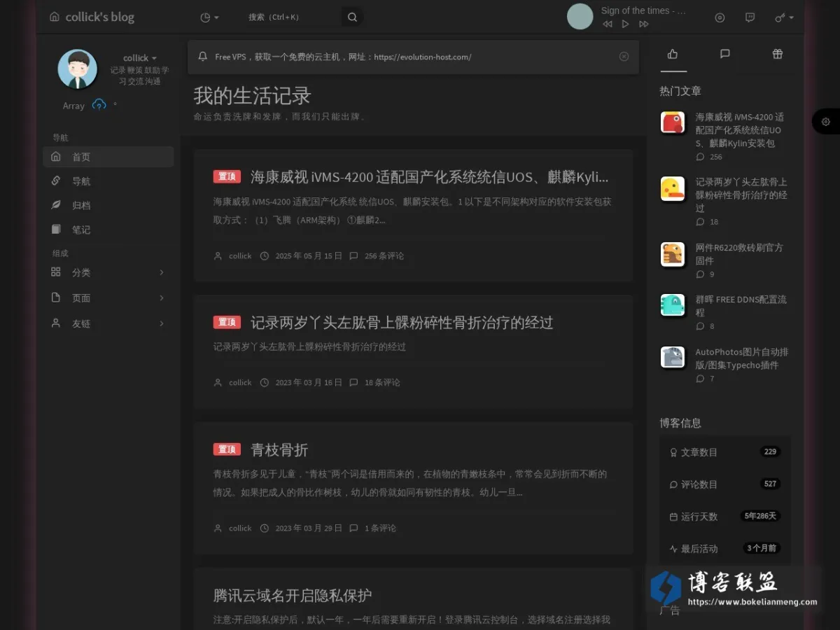Image resolution: width=840 pixels, height=630 pixels.
Task: Click the bell icon in announcement banner
Action: tap(203, 57)
